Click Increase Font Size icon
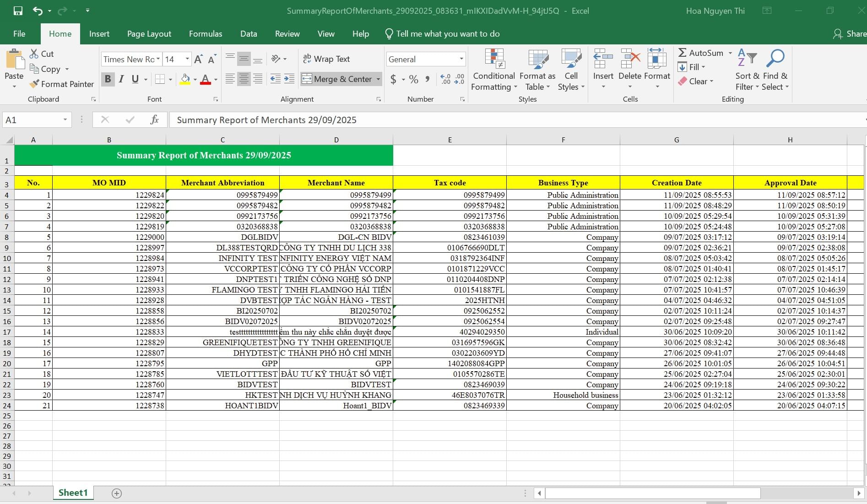Screen dimensions: 867x504 point(198,59)
